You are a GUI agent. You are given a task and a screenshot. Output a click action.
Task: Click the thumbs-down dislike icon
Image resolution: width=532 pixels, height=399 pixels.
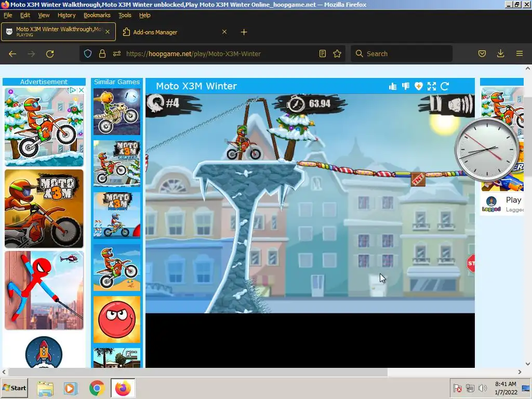[x=405, y=87]
